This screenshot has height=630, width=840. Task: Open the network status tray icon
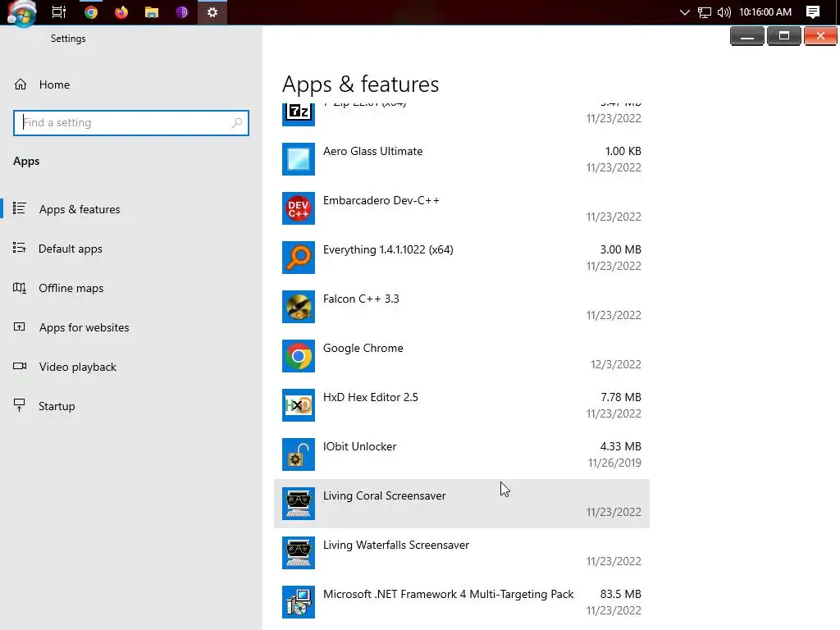pyautogui.click(x=705, y=12)
